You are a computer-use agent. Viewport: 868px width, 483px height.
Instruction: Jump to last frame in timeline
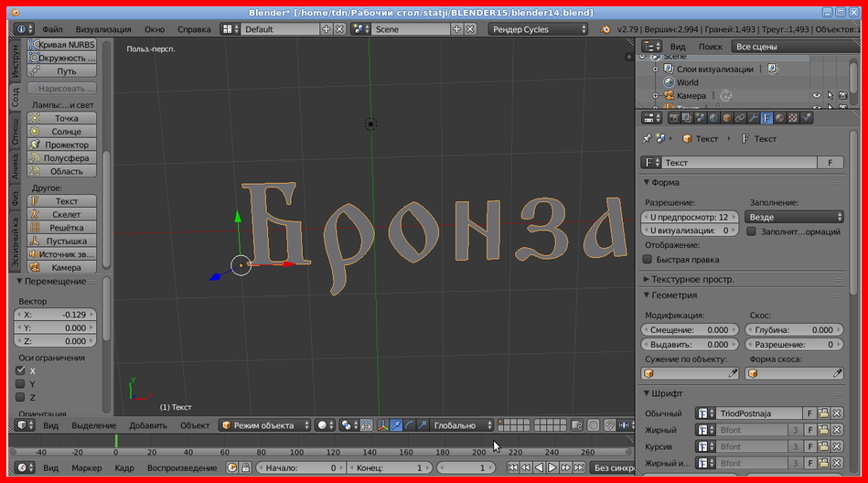click(x=579, y=467)
